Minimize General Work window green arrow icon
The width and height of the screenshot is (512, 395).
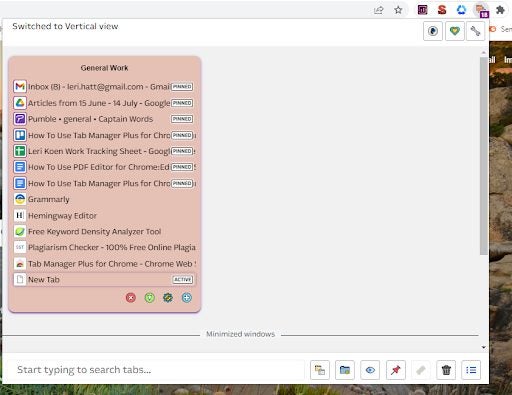[149, 298]
